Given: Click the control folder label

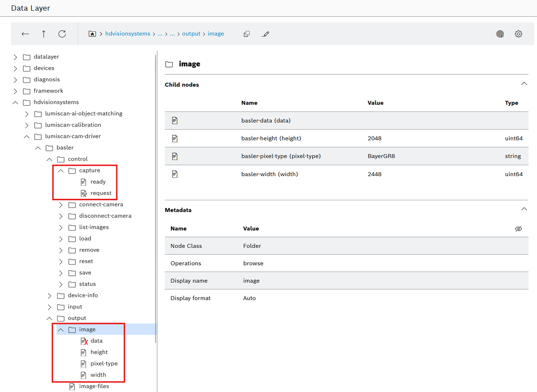Looking at the screenshot, I should tap(77, 159).
